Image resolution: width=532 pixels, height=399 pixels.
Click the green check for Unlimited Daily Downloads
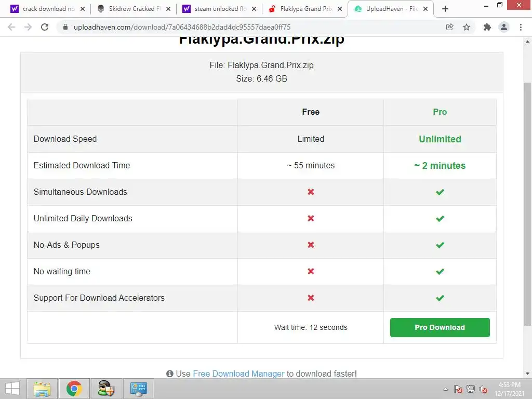440,219
